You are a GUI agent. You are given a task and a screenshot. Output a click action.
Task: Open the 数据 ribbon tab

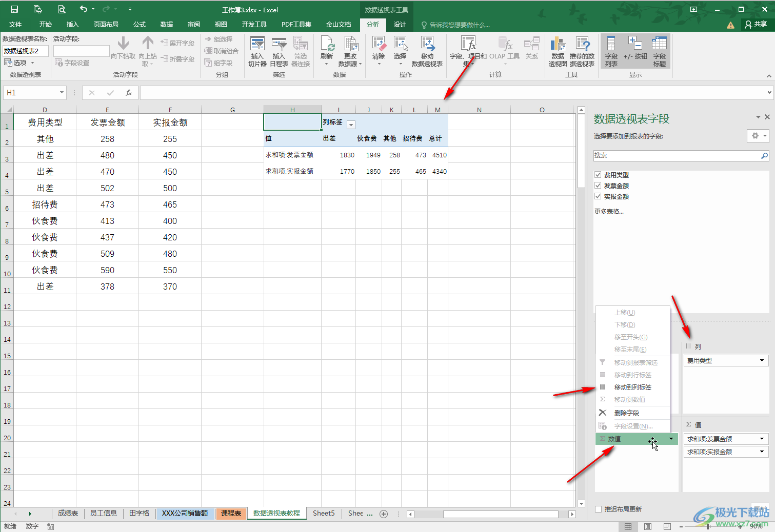(x=166, y=25)
